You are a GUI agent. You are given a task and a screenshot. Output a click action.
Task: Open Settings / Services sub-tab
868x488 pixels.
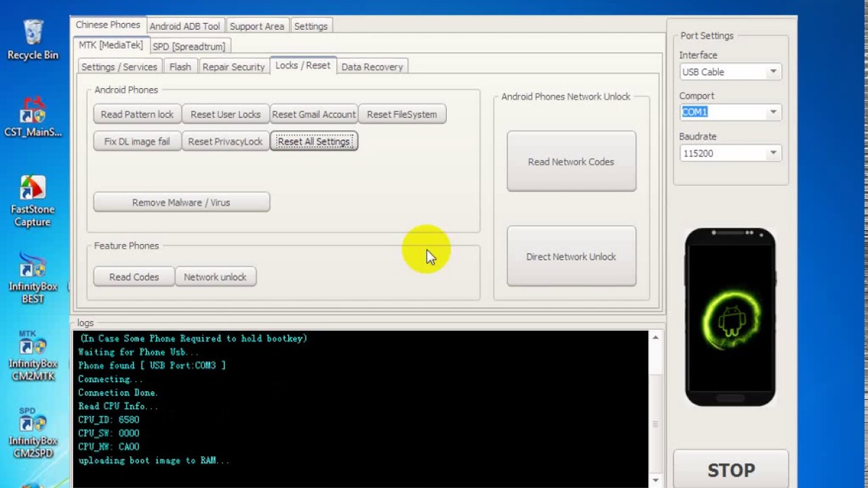(x=119, y=66)
